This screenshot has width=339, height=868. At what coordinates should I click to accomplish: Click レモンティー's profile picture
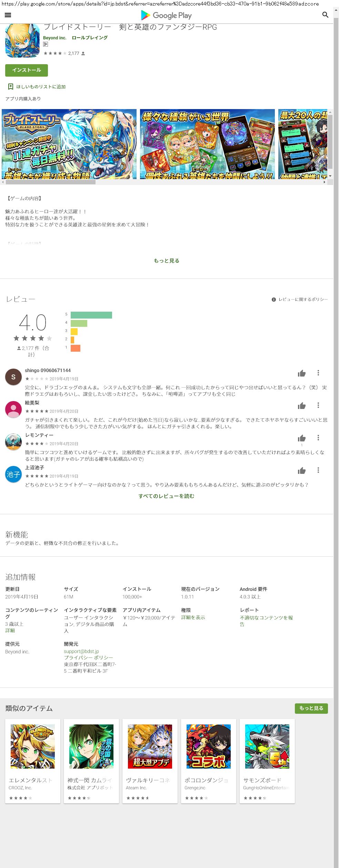(x=13, y=441)
